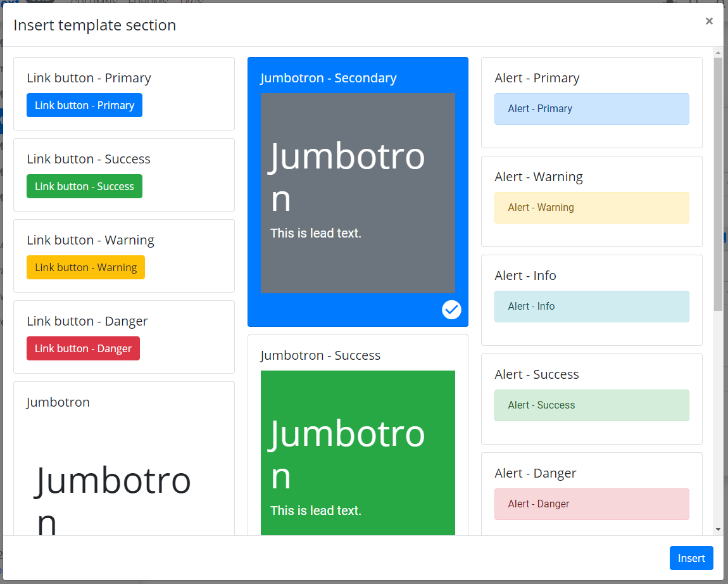The height and width of the screenshot is (584, 728).
Task: Click the blue Insert button
Action: [x=691, y=557]
